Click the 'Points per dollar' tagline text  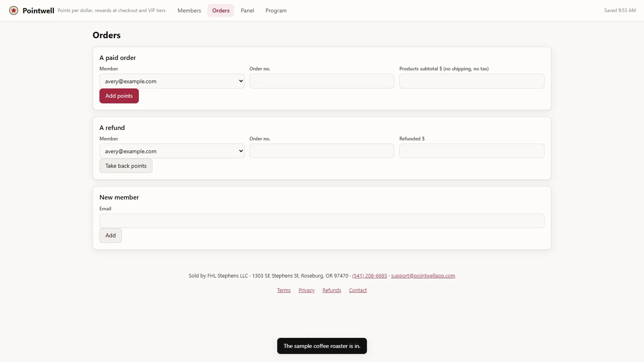111,10
